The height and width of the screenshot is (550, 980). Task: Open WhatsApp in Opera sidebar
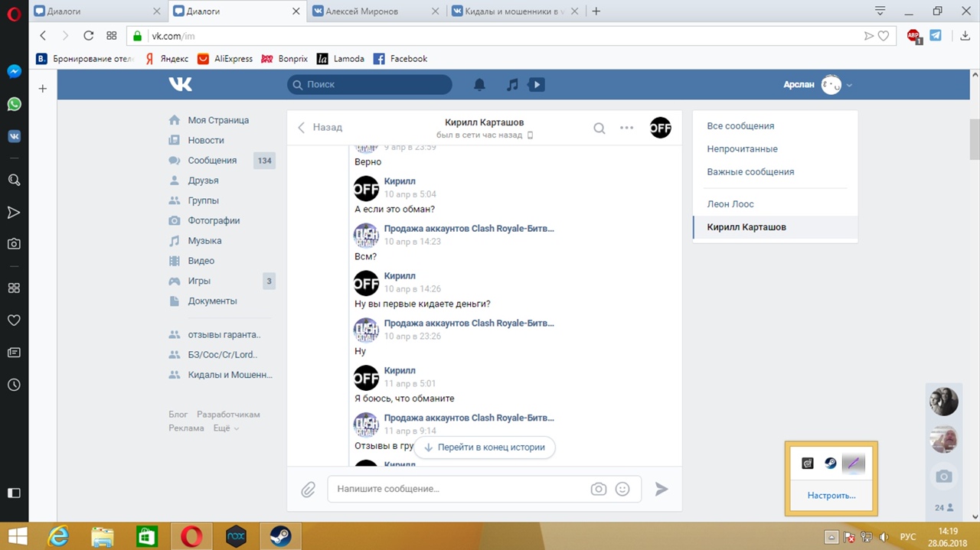click(x=14, y=104)
